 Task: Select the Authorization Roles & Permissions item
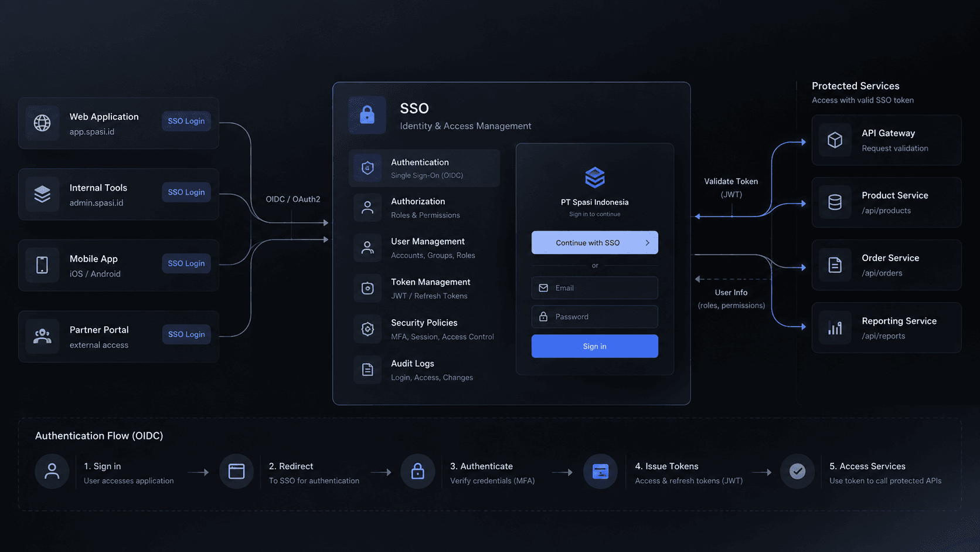pos(424,208)
